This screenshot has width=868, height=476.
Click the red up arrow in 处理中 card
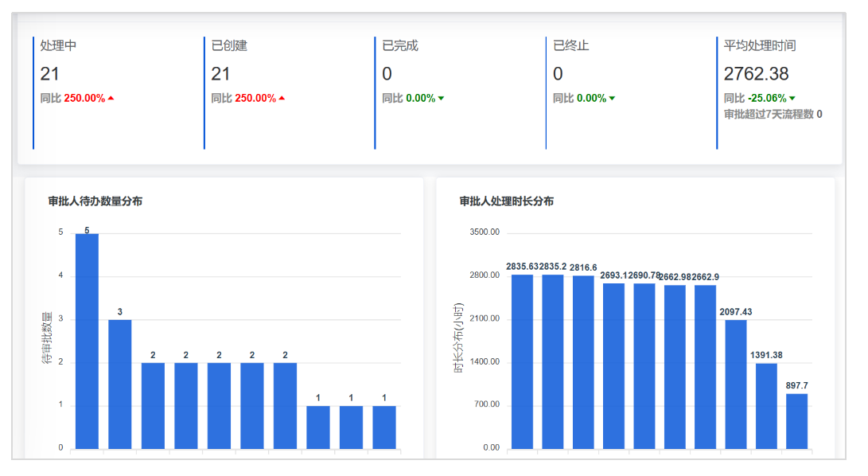coord(111,98)
